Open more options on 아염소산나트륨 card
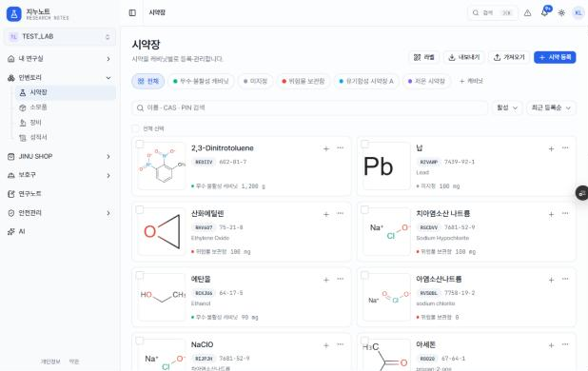Viewport: 588px width, 371px height. point(565,279)
